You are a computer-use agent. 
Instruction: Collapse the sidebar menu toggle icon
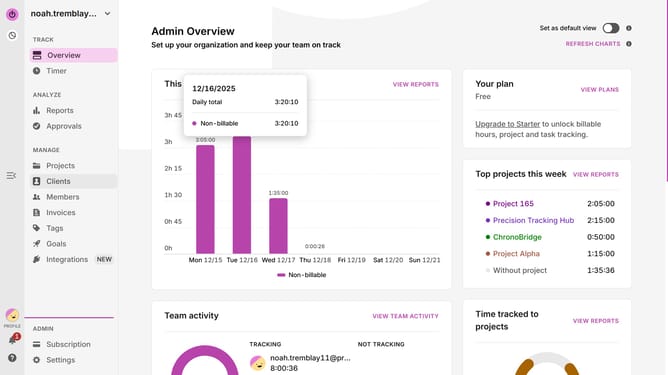[12, 176]
